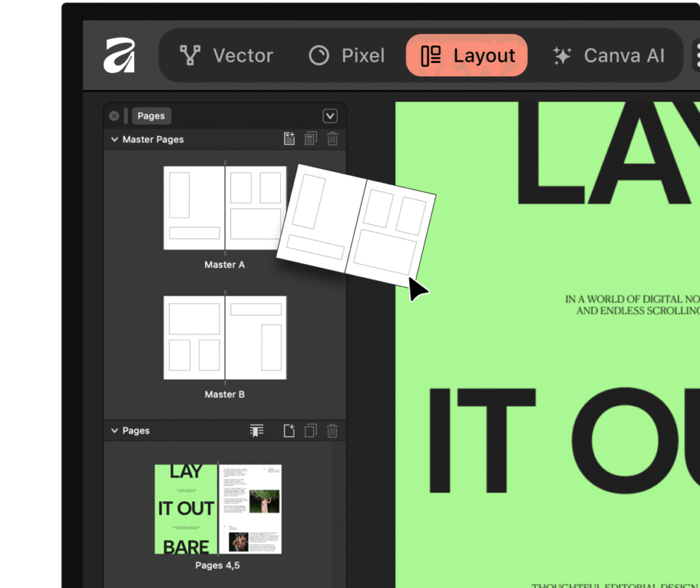The width and height of the screenshot is (700, 588).
Task: Click the section manager bookmark icon
Action: click(257, 431)
